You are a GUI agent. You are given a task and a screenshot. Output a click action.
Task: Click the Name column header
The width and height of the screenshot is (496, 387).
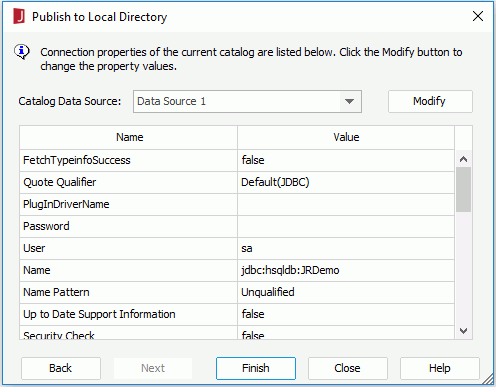[x=129, y=137]
